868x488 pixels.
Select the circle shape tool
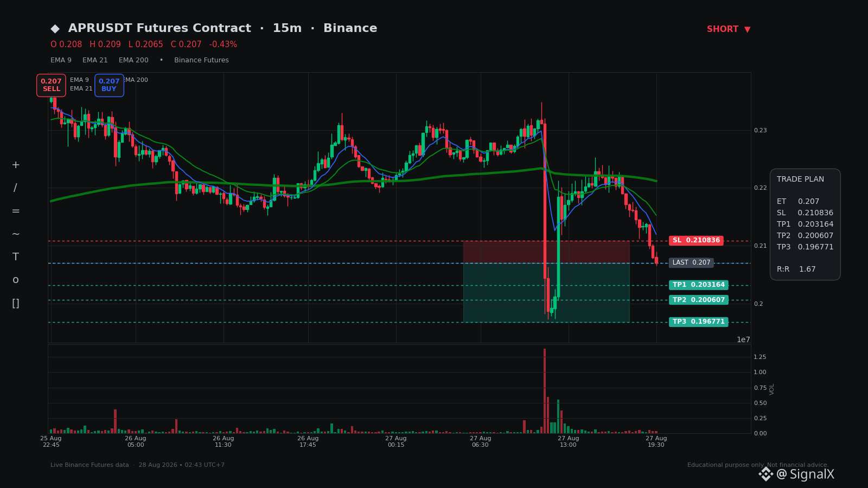[16, 280]
